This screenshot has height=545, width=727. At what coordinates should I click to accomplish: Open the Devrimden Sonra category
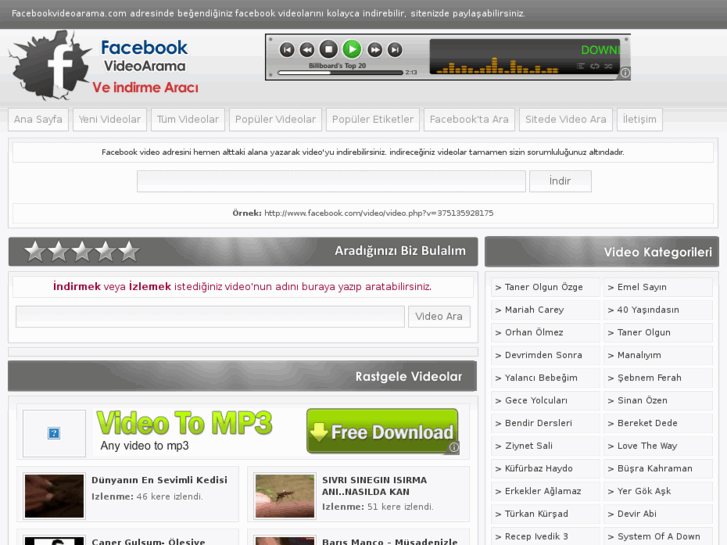pyautogui.click(x=546, y=355)
